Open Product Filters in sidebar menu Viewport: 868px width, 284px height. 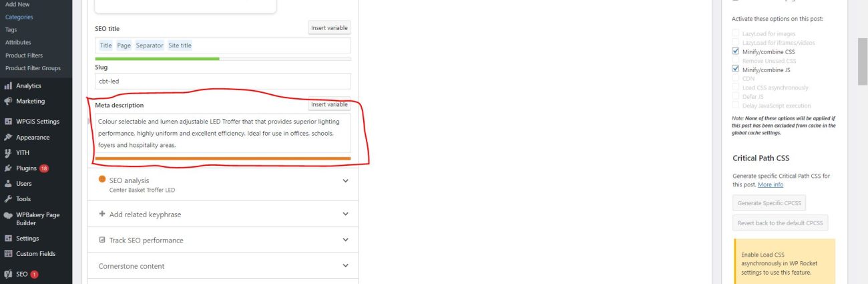(24, 55)
